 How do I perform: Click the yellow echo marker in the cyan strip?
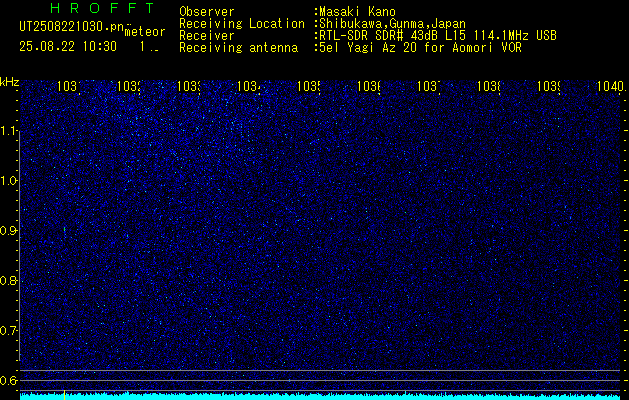coord(65,394)
